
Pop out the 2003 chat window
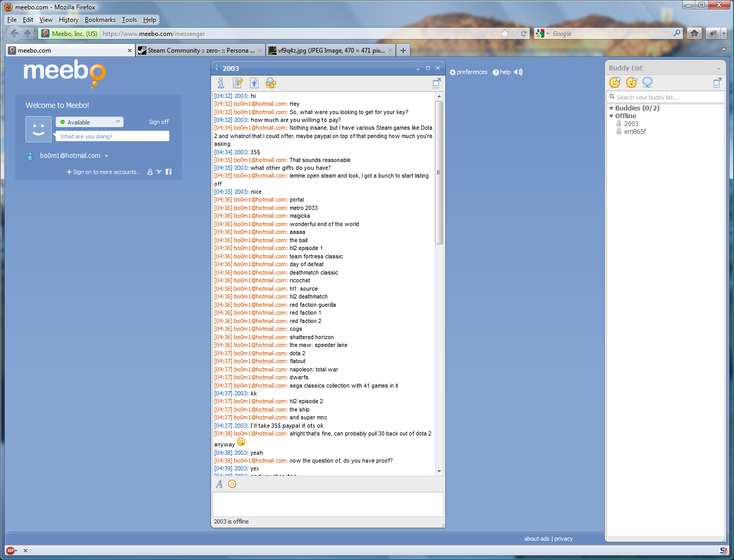pyautogui.click(x=437, y=82)
